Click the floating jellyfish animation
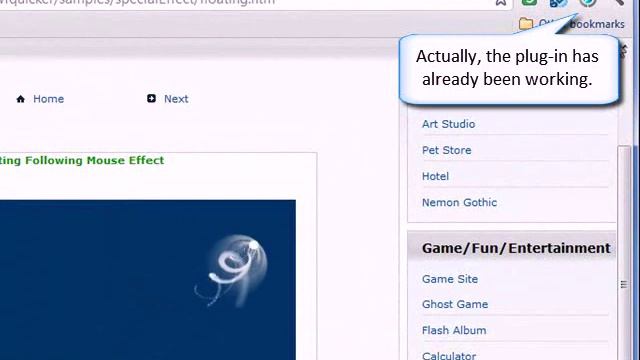 click(232, 270)
